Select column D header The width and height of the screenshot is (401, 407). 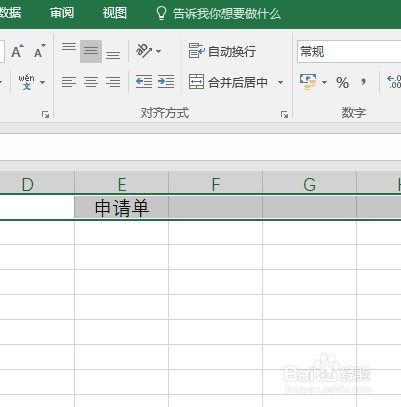pyautogui.click(x=37, y=183)
